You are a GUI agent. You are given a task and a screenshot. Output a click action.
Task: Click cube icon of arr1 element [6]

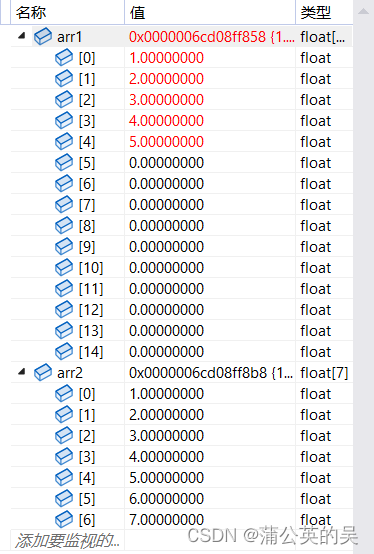pos(64,183)
